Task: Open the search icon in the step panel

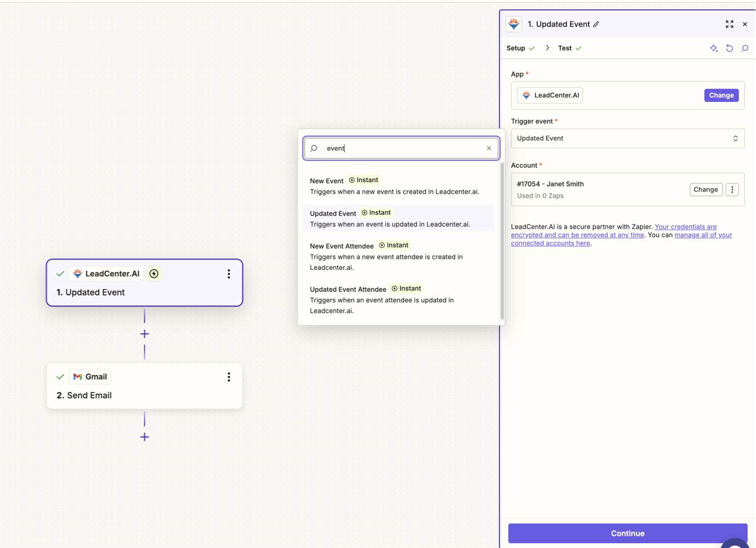Action: (x=745, y=48)
